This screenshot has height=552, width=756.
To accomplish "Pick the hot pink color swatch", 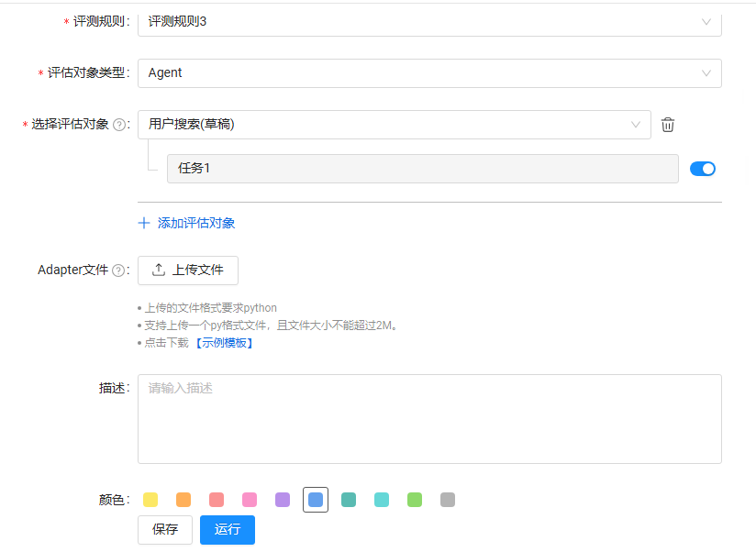I will click(x=250, y=500).
